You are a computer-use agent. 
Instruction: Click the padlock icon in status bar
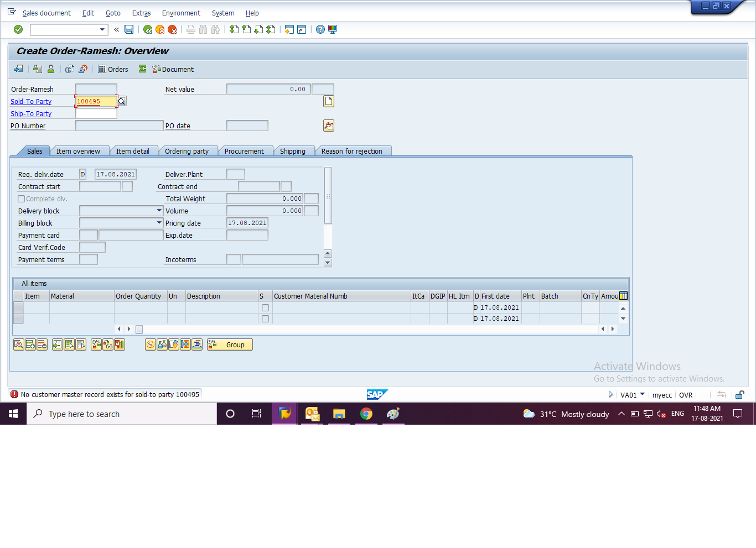740,395
